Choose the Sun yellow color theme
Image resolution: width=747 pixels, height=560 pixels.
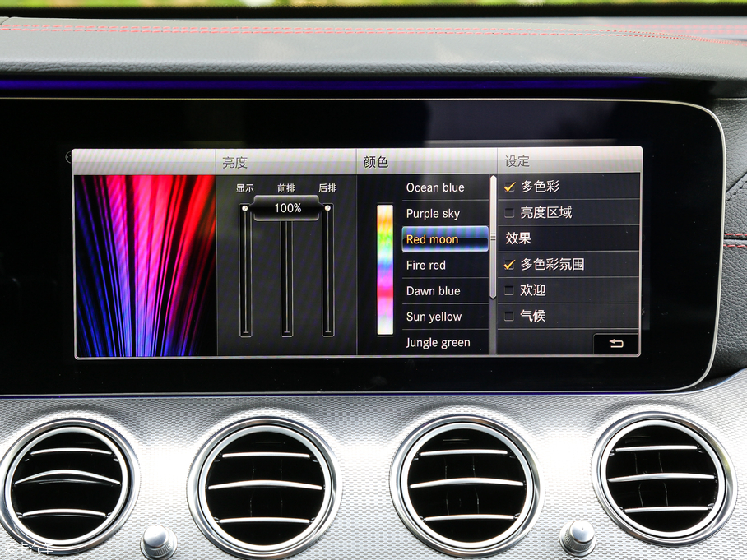[x=434, y=317]
